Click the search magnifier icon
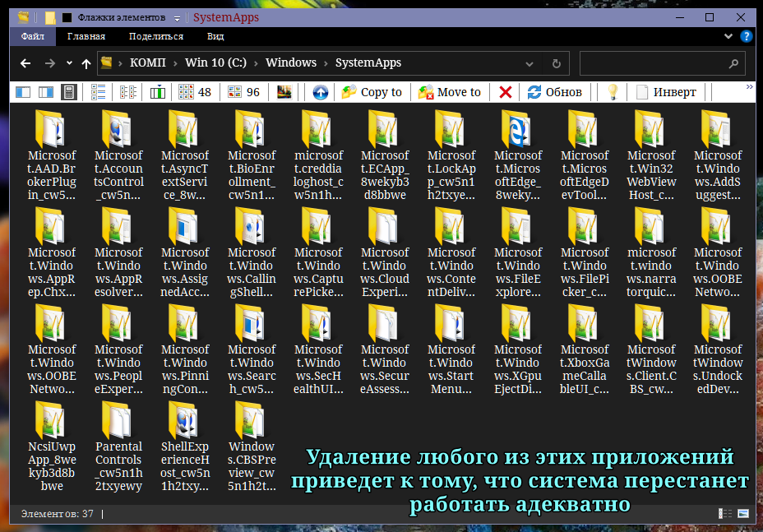763x532 pixels. click(733, 64)
